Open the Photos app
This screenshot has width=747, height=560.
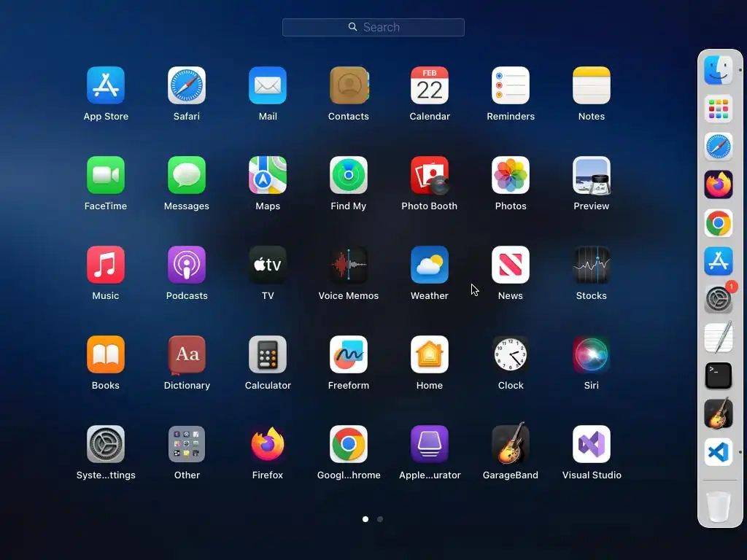pyautogui.click(x=511, y=175)
